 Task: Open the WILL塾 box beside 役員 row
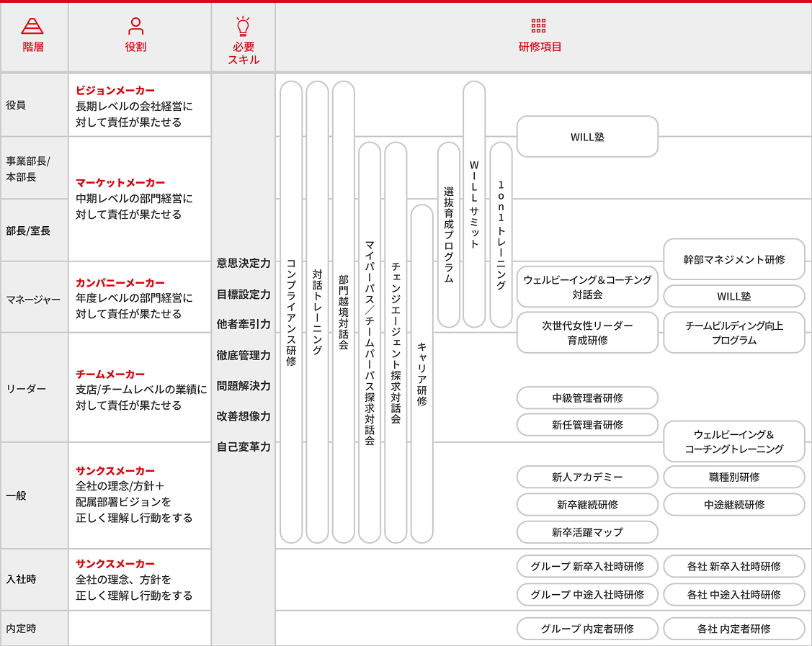[586, 136]
